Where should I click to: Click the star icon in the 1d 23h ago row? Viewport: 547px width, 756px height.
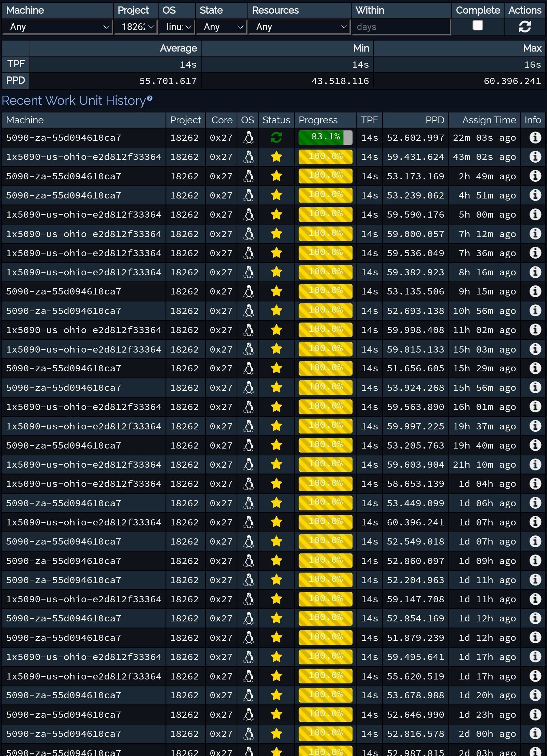point(276,714)
